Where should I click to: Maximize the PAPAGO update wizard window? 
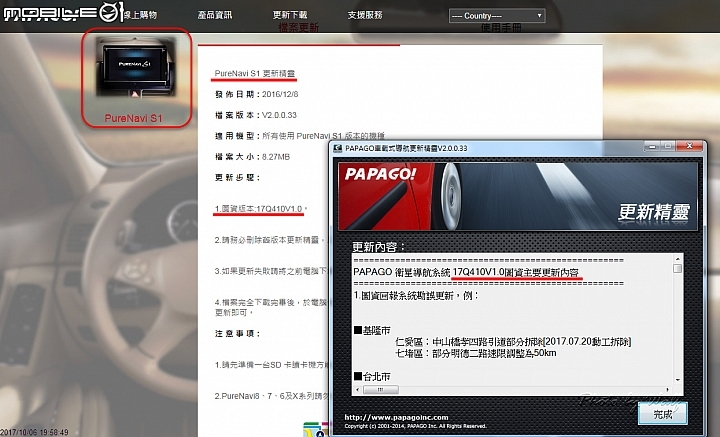click(x=668, y=146)
